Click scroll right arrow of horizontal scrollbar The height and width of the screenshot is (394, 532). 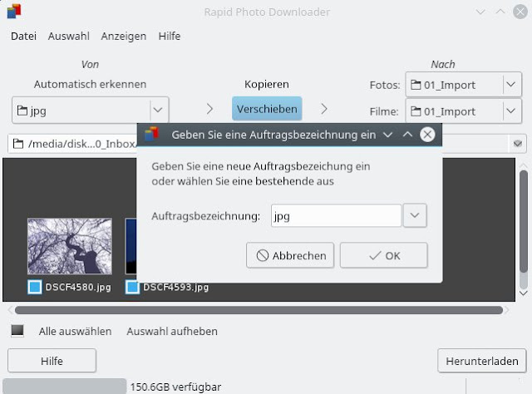[x=507, y=310]
